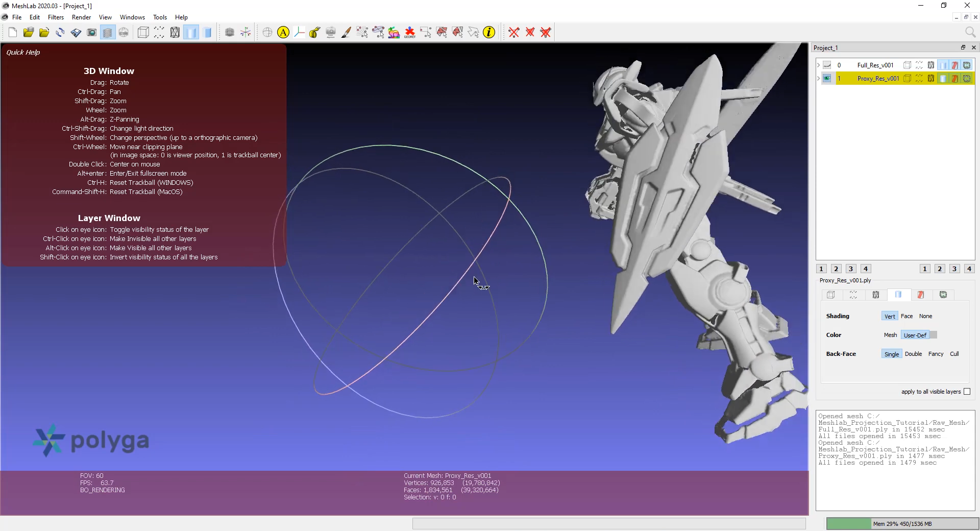Select the Full_Res_v001 layer name
Image resolution: width=980 pixels, height=531 pixels.
click(x=875, y=65)
